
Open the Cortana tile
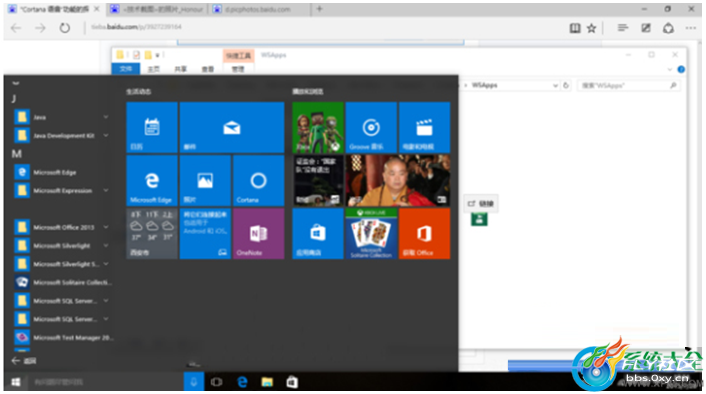(x=258, y=181)
